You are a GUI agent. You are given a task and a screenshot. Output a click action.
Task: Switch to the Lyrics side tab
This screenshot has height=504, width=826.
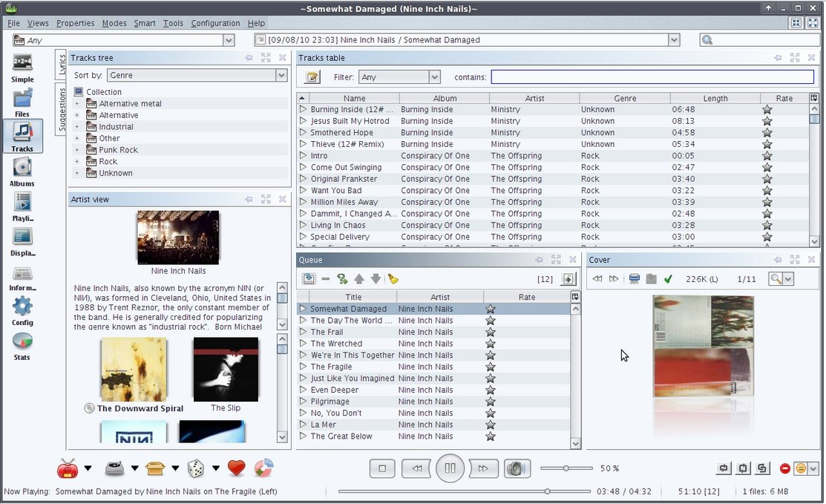click(x=62, y=65)
